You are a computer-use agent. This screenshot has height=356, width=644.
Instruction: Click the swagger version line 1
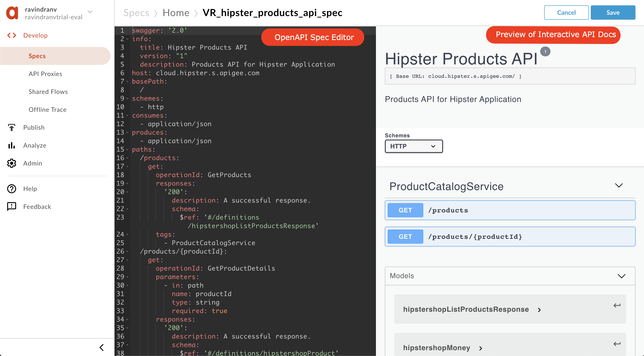coord(160,30)
